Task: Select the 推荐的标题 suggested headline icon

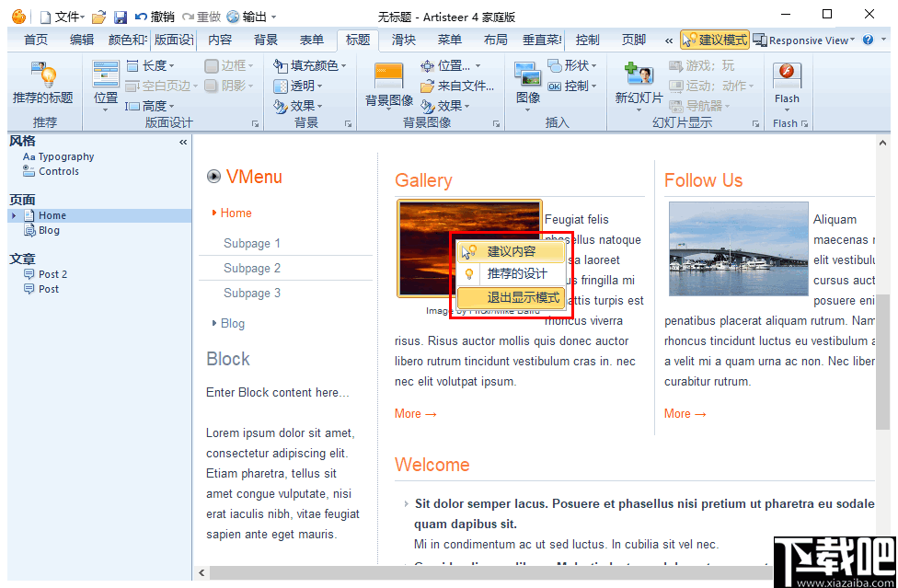Action: (x=41, y=83)
